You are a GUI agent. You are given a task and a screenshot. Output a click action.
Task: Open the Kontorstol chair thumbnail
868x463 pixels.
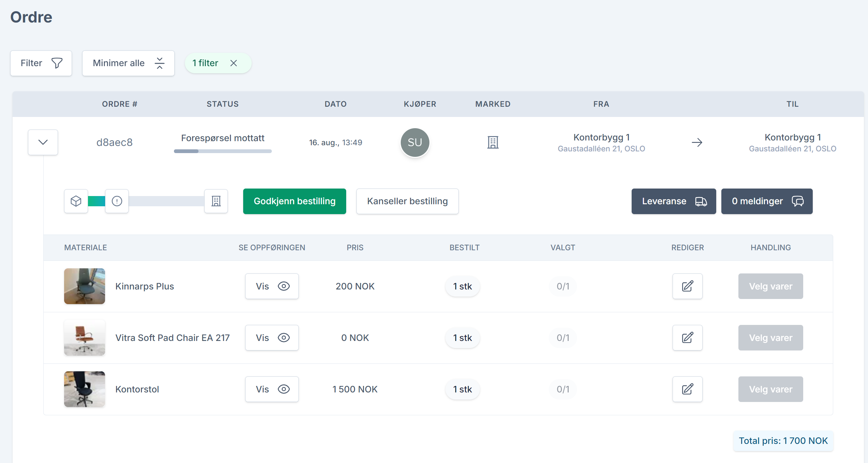tap(85, 389)
